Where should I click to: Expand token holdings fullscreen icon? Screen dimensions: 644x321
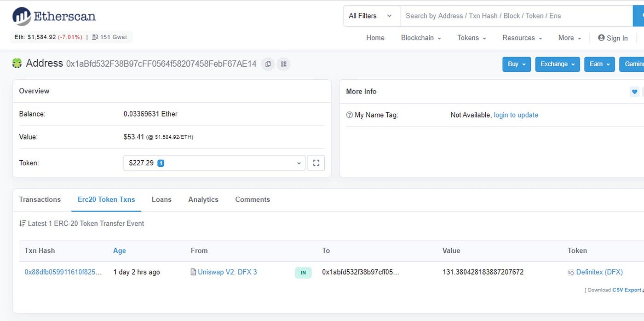pos(316,163)
